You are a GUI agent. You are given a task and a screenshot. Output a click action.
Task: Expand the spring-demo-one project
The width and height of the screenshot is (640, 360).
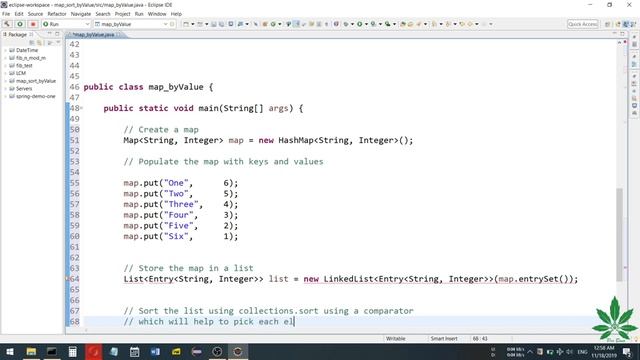click(x=6, y=96)
